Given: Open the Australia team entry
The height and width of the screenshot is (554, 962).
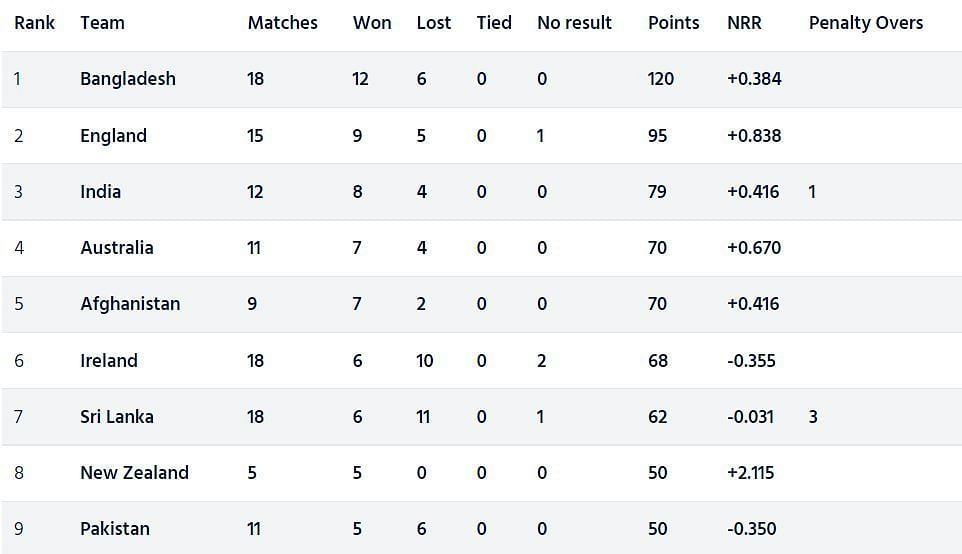Looking at the screenshot, I should pos(117,248).
